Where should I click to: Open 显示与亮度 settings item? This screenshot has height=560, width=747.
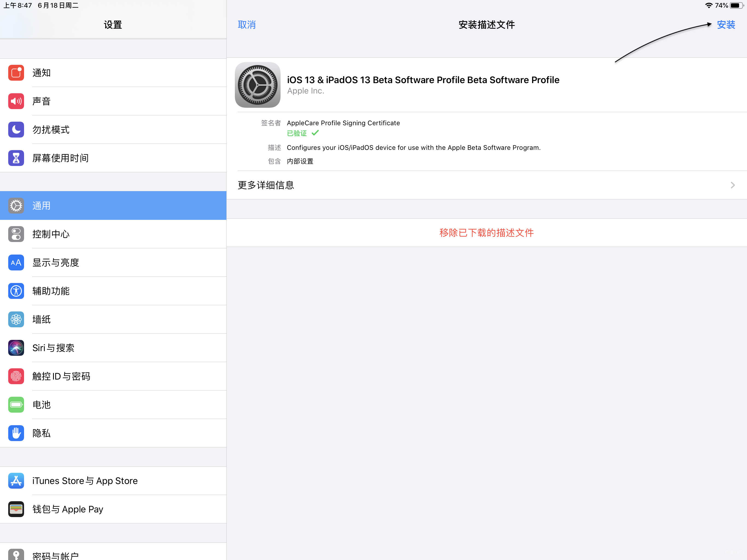(x=113, y=262)
